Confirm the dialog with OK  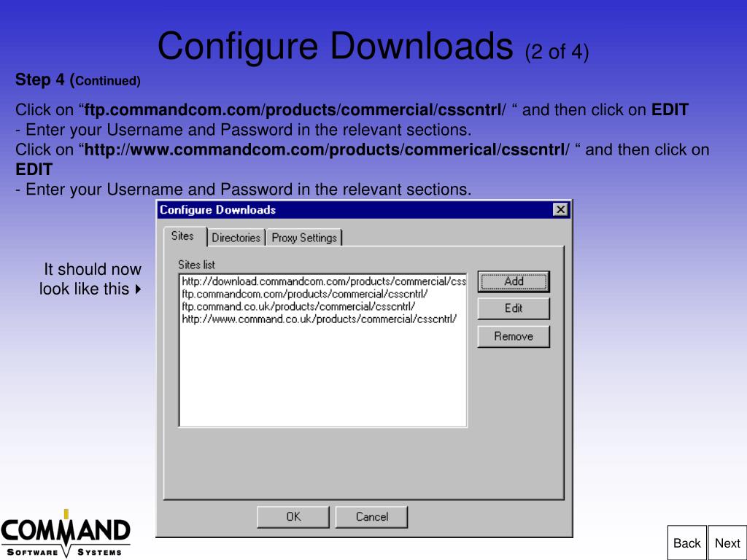click(x=293, y=517)
